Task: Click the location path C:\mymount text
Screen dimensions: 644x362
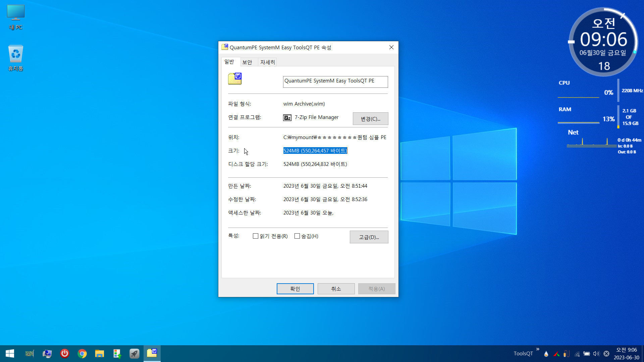Action: pos(335,137)
